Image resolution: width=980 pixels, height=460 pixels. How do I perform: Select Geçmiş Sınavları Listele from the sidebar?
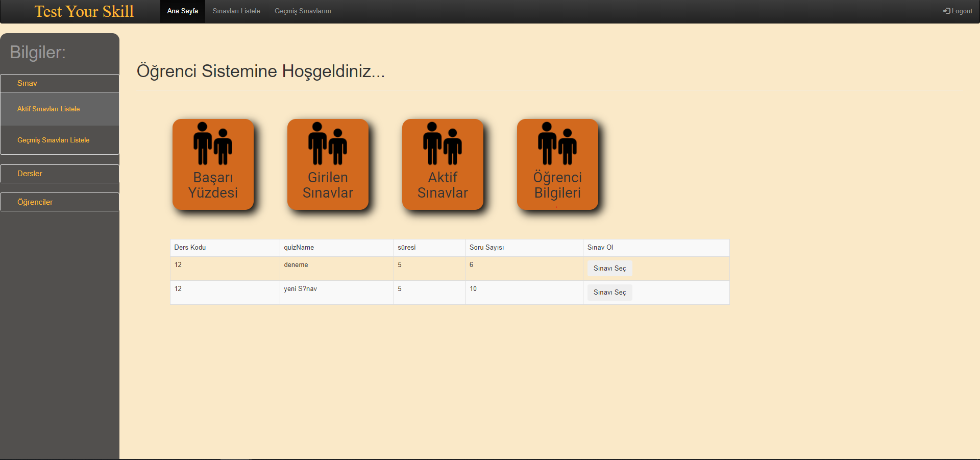(x=59, y=139)
